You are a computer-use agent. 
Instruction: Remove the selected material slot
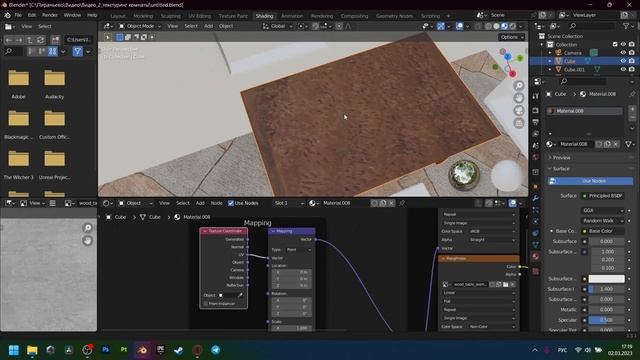tap(632, 117)
